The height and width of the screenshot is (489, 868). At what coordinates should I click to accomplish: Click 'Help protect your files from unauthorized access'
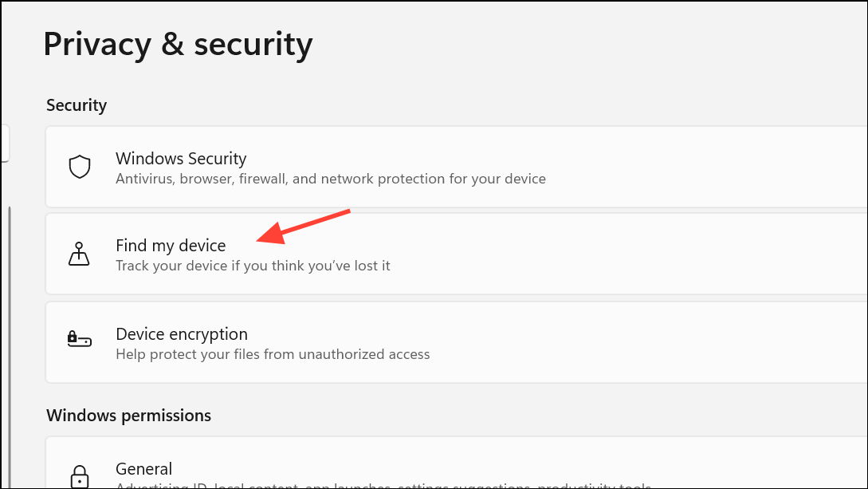273,353
